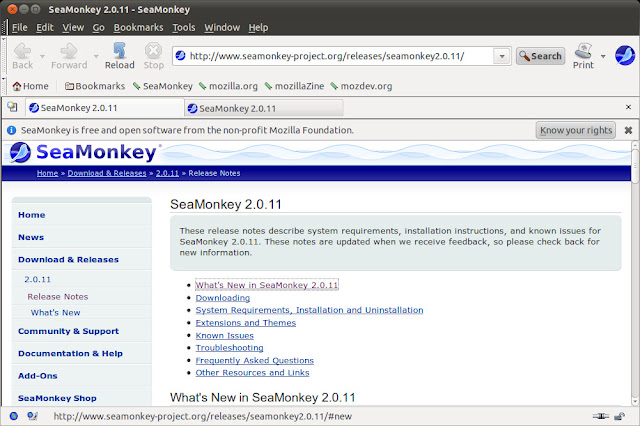Open the Extensions and Themes link
Viewport: 640px width, 426px height.
(246, 323)
